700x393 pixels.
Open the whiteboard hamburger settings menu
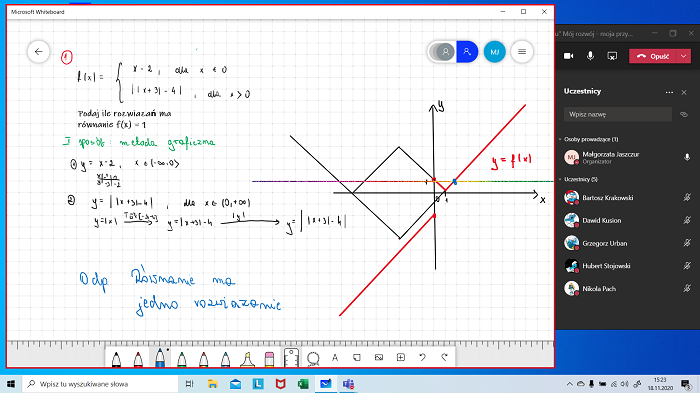522,52
